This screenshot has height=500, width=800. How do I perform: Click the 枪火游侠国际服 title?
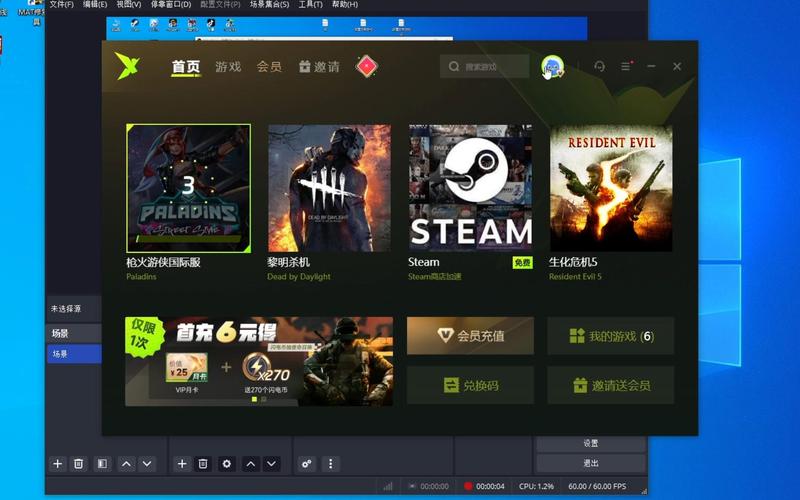pos(163,262)
